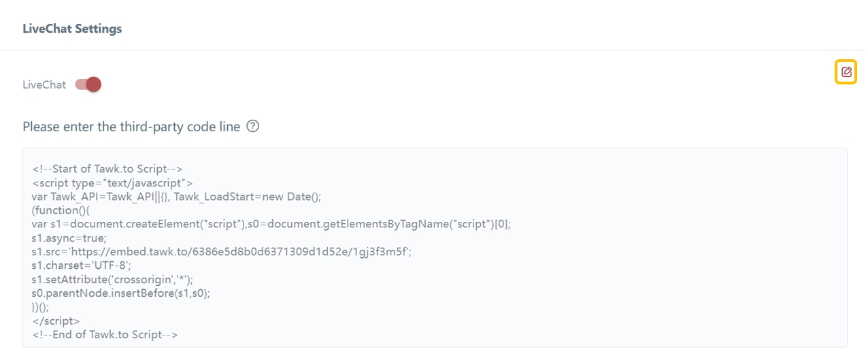Click the })(); closing line
868x360 pixels.
(40, 307)
